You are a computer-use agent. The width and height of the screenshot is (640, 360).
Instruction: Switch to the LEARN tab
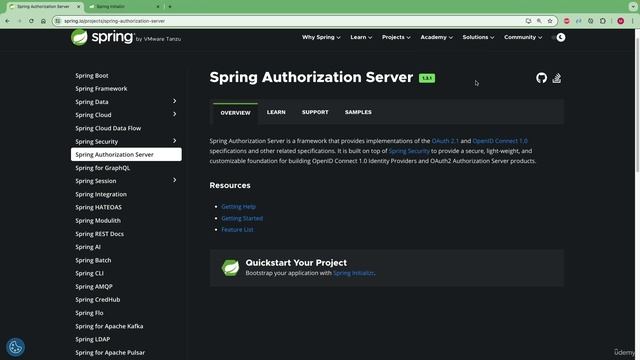pos(276,112)
